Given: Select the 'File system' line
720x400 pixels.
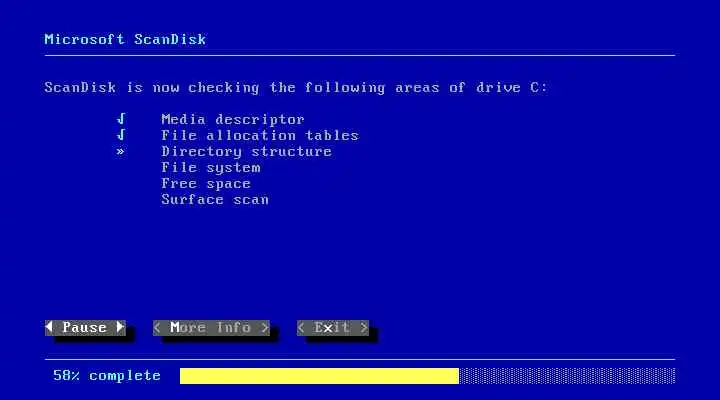Looking at the screenshot, I should pyautogui.click(x=211, y=168).
